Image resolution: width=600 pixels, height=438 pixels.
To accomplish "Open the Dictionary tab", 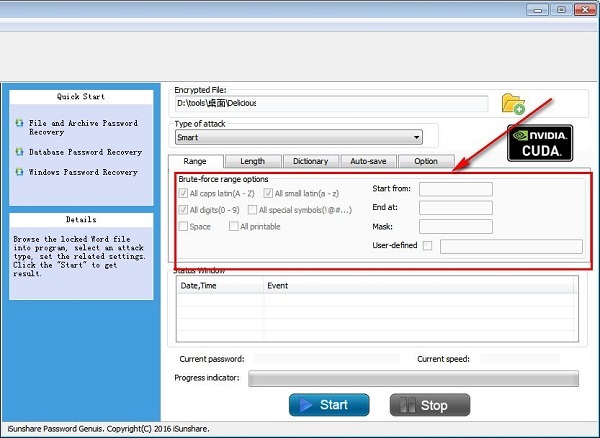I will pyautogui.click(x=310, y=161).
